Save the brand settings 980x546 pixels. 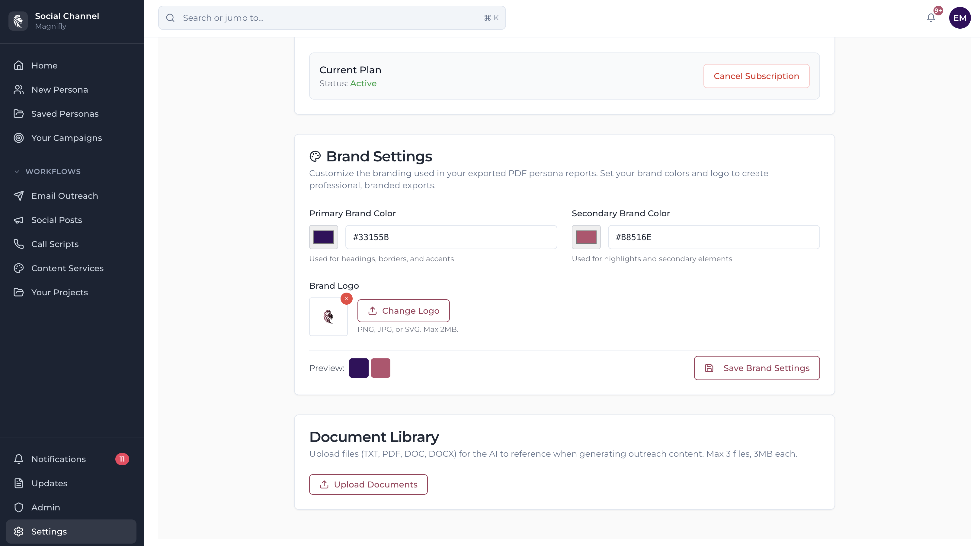(757, 368)
